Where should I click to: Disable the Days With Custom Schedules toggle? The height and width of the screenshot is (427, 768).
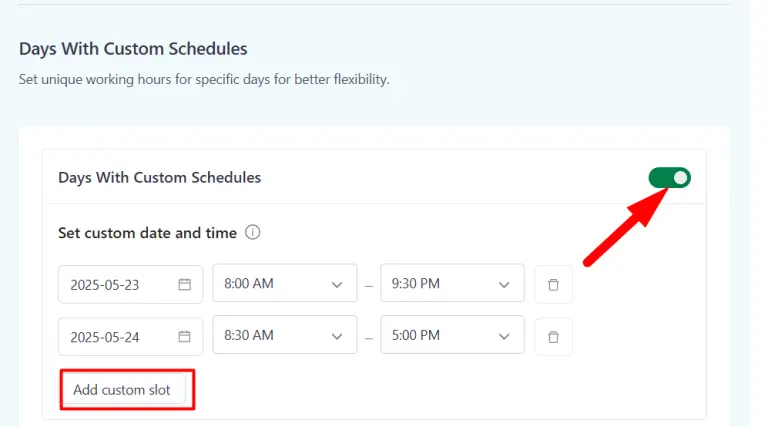[x=669, y=178]
